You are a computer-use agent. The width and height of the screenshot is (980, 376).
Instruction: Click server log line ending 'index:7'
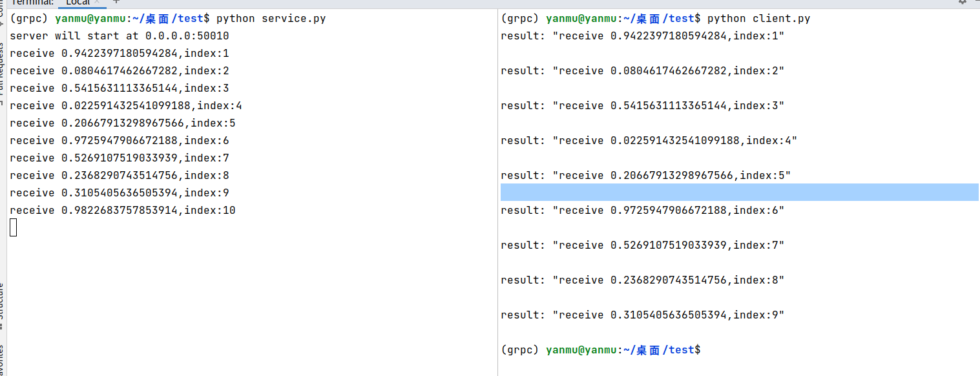coord(120,158)
